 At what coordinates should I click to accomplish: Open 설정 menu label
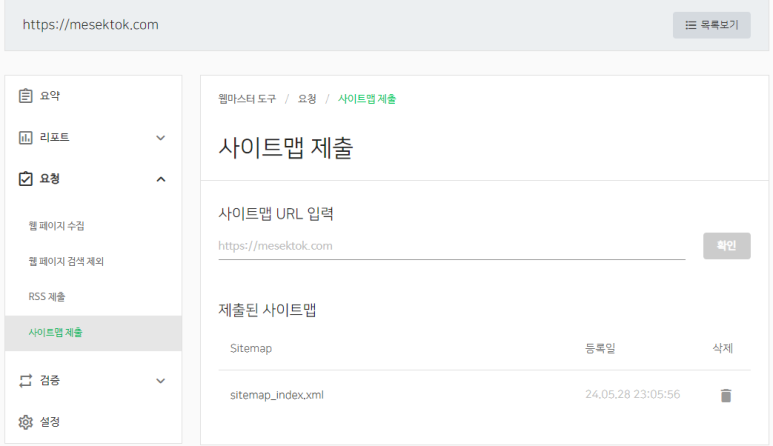click(50, 422)
